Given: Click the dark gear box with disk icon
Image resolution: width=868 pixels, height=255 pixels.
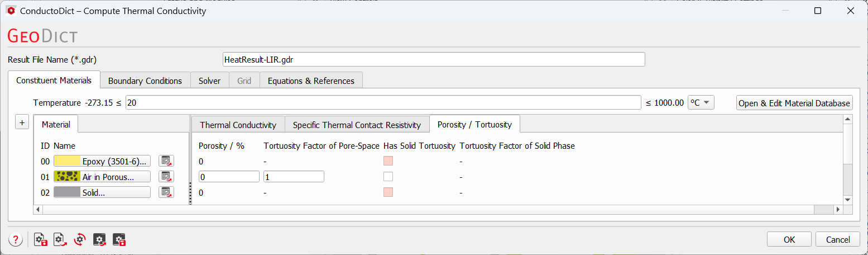Looking at the screenshot, I should [119, 240].
